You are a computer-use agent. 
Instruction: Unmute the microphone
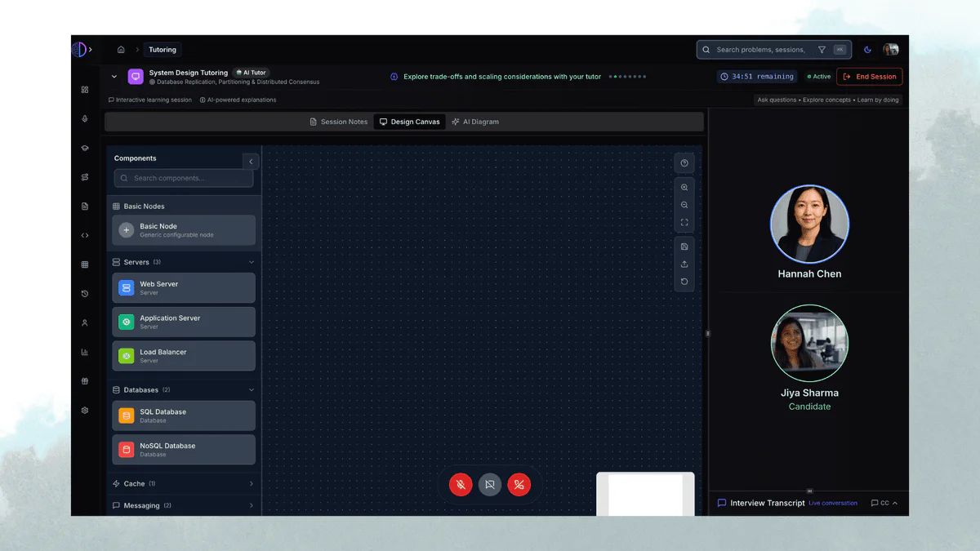(461, 484)
